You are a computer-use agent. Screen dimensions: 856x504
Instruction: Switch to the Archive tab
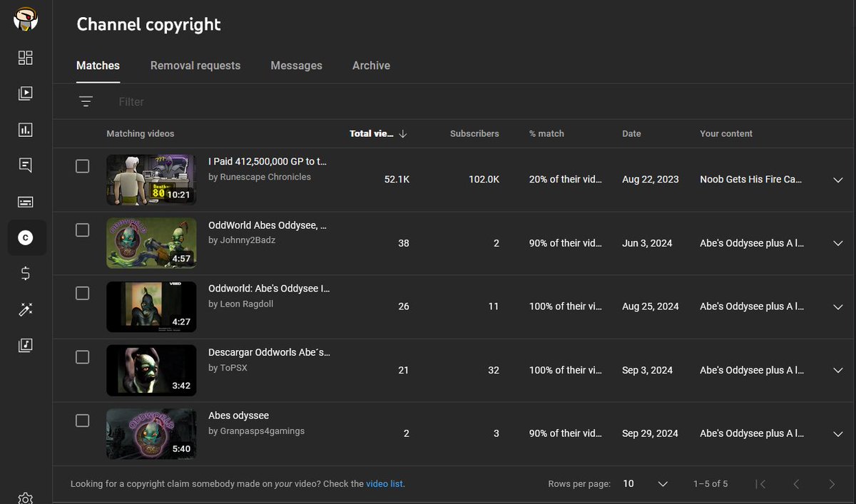click(371, 66)
